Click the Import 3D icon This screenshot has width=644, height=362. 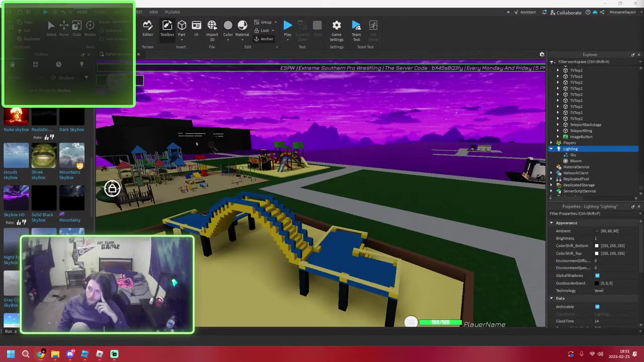click(212, 25)
